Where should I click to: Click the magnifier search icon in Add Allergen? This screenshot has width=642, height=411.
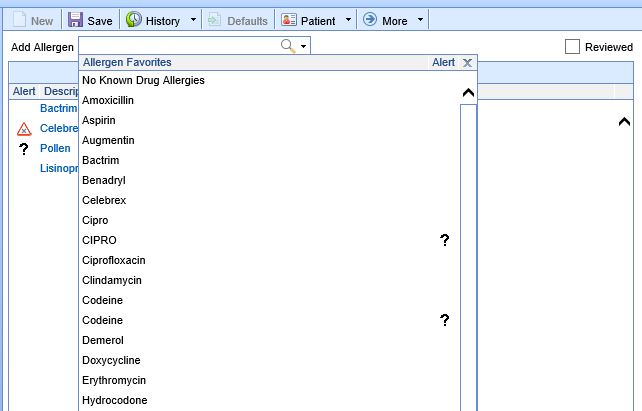click(288, 46)
